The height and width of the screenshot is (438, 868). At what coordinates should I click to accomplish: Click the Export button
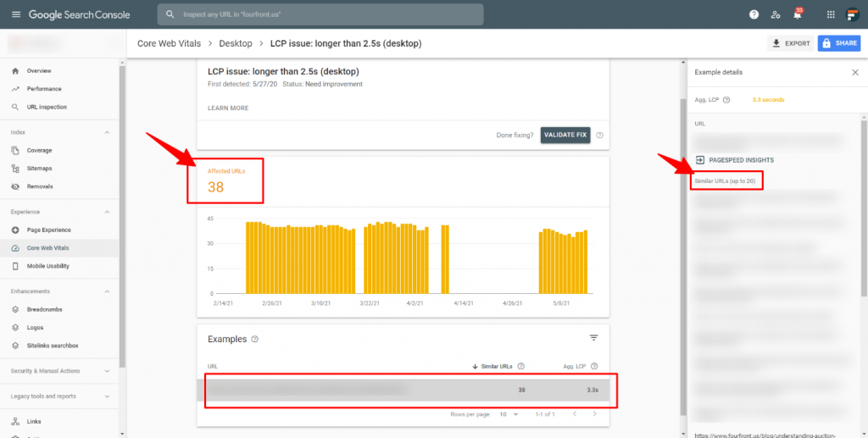(x=791, y=43)
